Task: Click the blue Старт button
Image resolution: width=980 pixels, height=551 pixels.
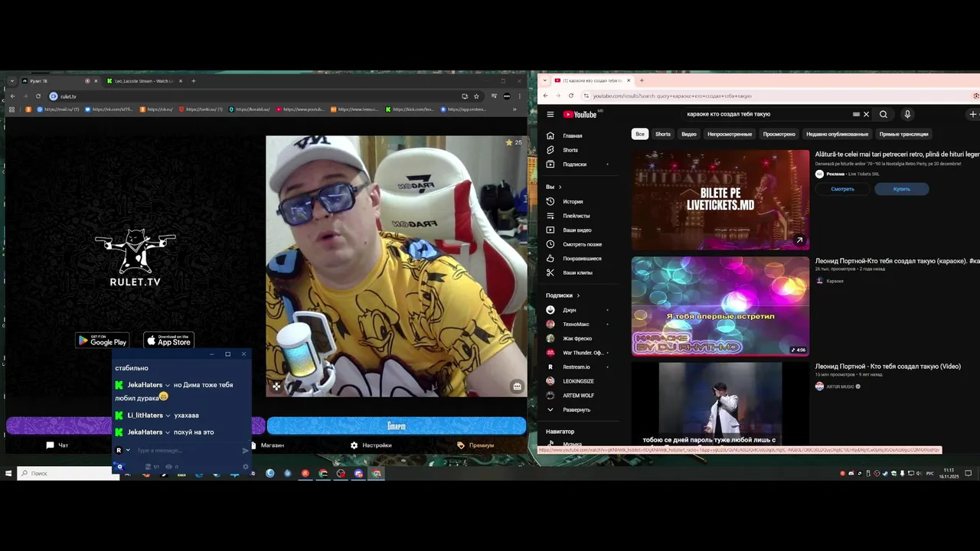Action: click(x=396, y=425)
